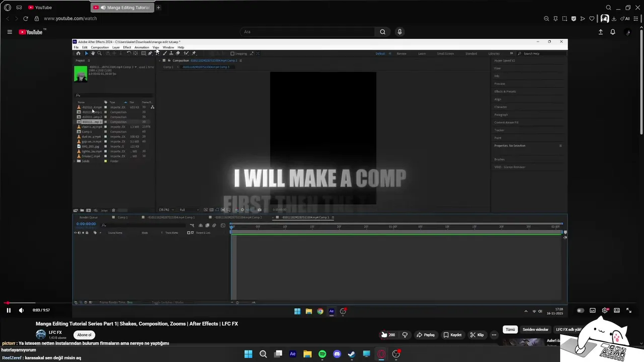This screenshot has width=644, height=362.
Task: Expand the Content-Aware Fill panel
Action: [x=506, y=123]
